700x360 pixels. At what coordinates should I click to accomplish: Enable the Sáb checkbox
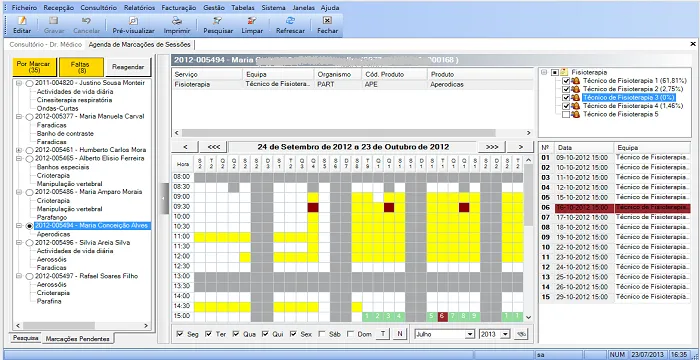click(x=321, y=334)
